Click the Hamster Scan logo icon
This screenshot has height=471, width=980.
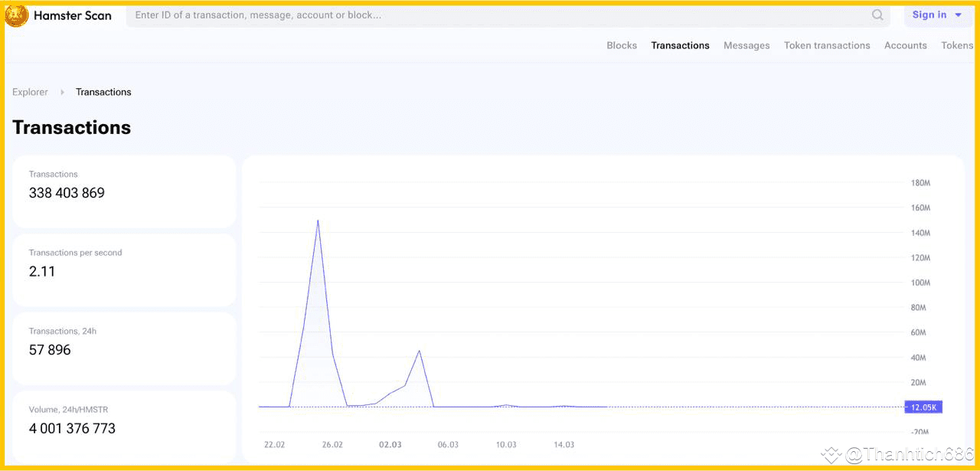[x=17, y=15]
